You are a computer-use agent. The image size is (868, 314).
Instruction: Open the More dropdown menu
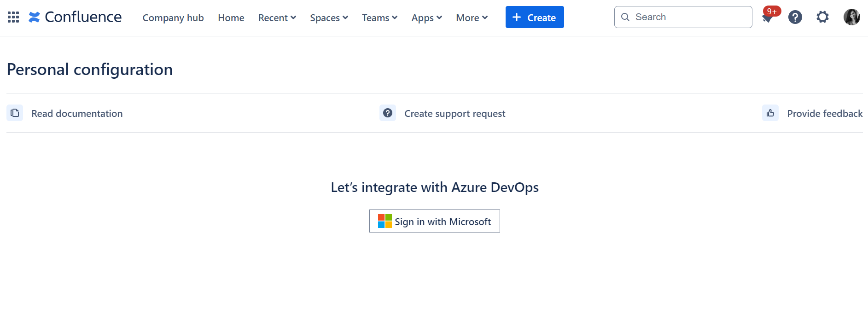[x=472, y=18]
